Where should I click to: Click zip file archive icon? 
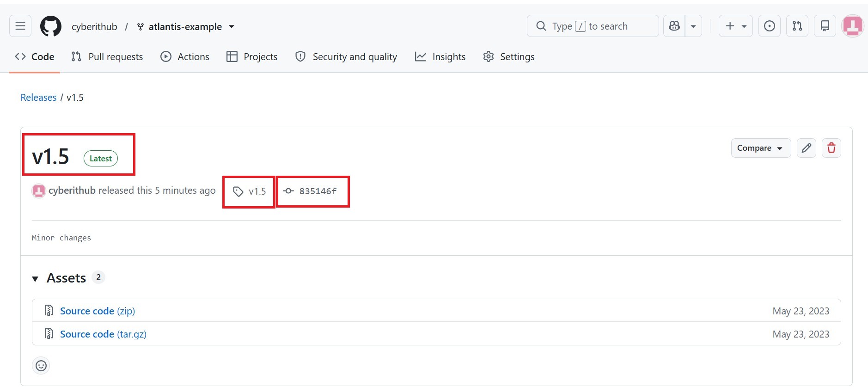[49, 310]
